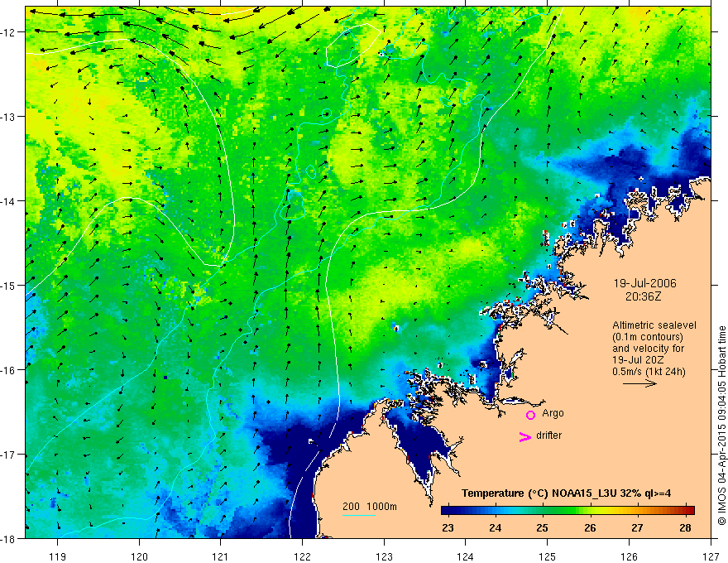Click the IMOS copyright timestamp text
Viewport: 728px width, 563px height.
[x=721, y=425]
